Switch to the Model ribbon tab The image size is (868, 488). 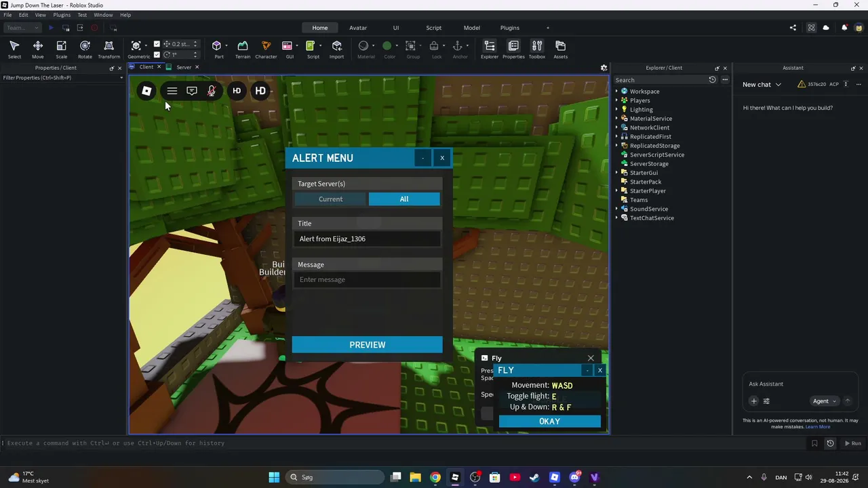pos(472,28)
